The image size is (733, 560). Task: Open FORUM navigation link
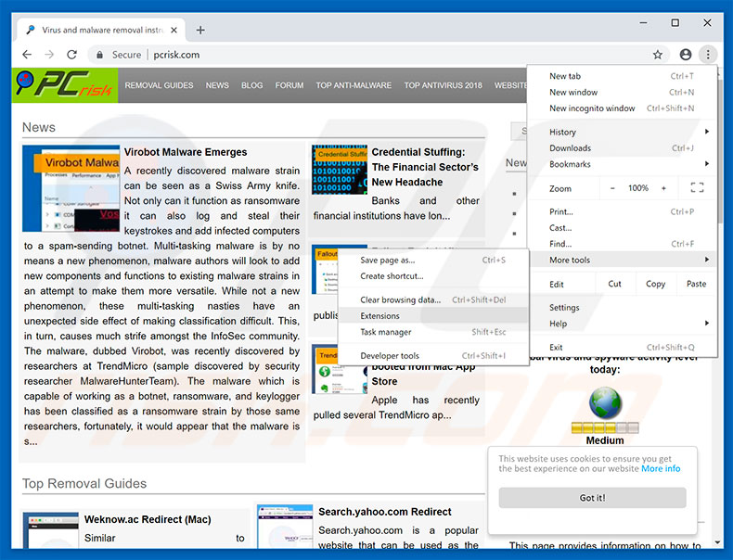click(289, 85)
